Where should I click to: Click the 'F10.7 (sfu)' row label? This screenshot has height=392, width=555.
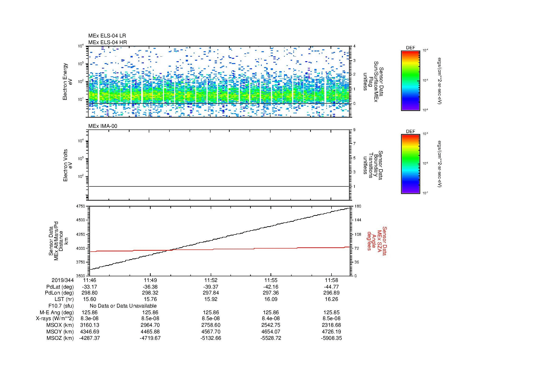61,306
